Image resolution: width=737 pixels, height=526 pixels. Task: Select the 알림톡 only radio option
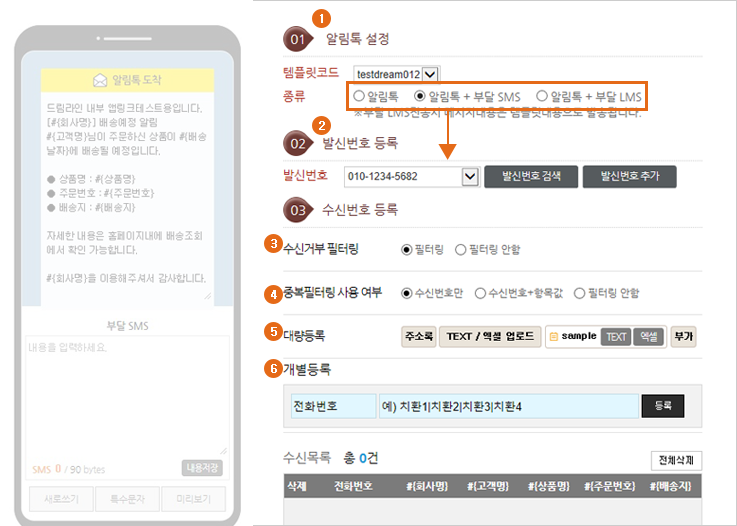[x=358, y=97]
